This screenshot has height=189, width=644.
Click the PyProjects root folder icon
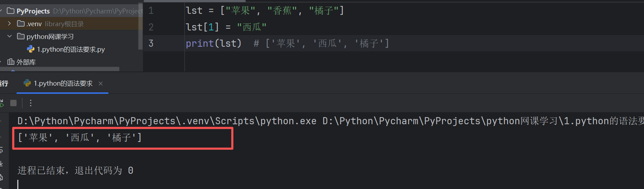click(x=11, y=11)
